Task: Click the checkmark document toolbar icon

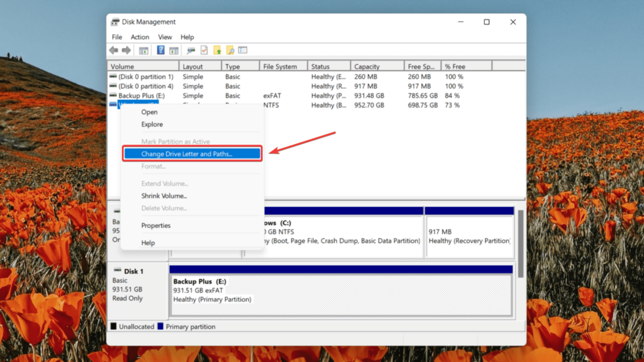Action: tap(203, 50)
